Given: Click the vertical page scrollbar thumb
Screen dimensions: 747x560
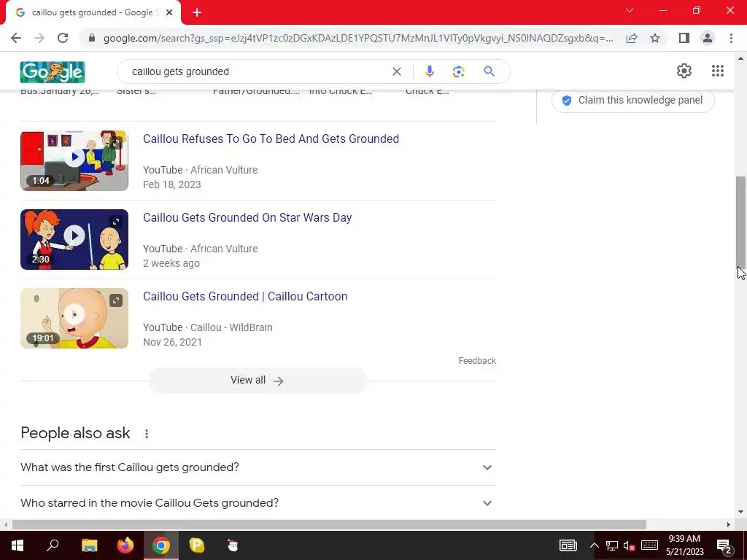Looking at the screenshot, I should [x=741, y=224].
